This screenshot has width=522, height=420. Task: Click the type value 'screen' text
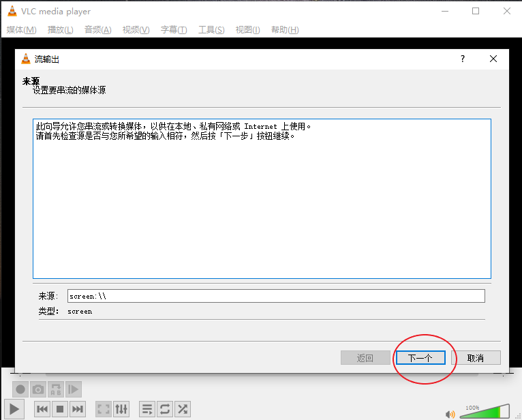pos(80,312)
